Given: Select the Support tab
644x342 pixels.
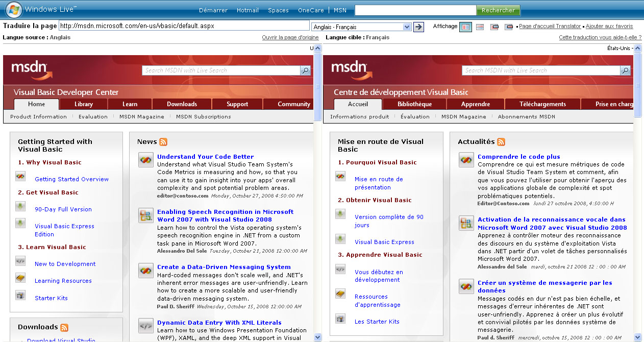Looking at the screenshot, I should 237,104.
